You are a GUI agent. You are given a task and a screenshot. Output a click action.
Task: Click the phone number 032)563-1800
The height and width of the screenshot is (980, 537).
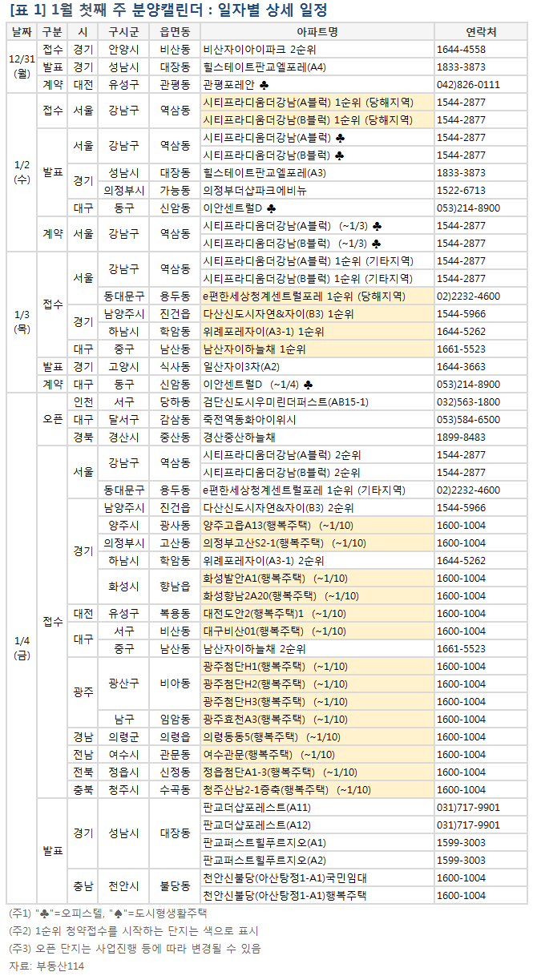468,401
